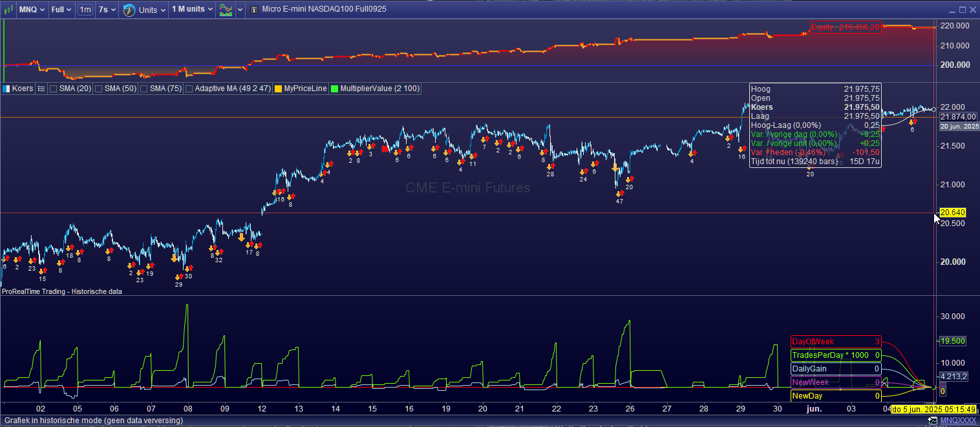This screenshot has width=980, height=427.
Task: Click the 20.640 yellow price axis label
Action: tap(953, 213)
